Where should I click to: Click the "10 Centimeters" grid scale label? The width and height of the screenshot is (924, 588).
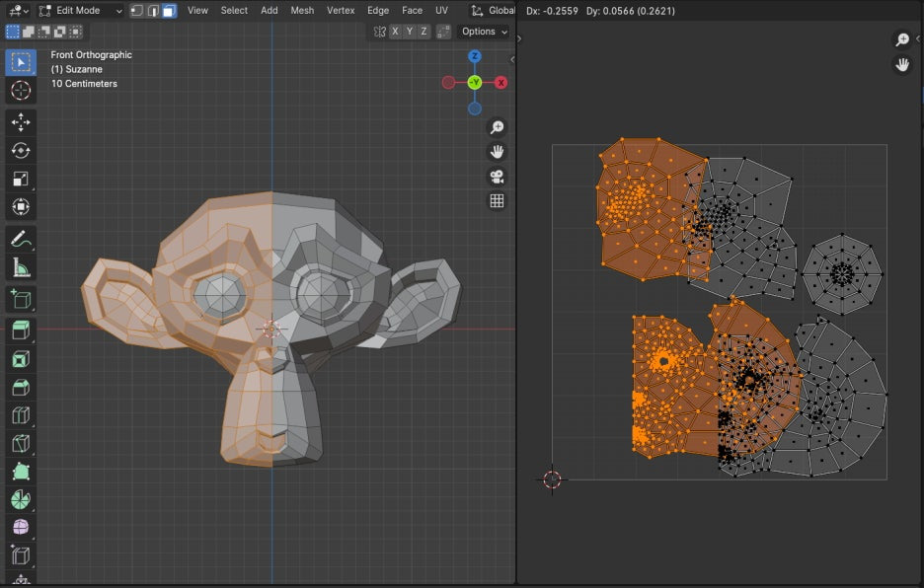point(84,84)
